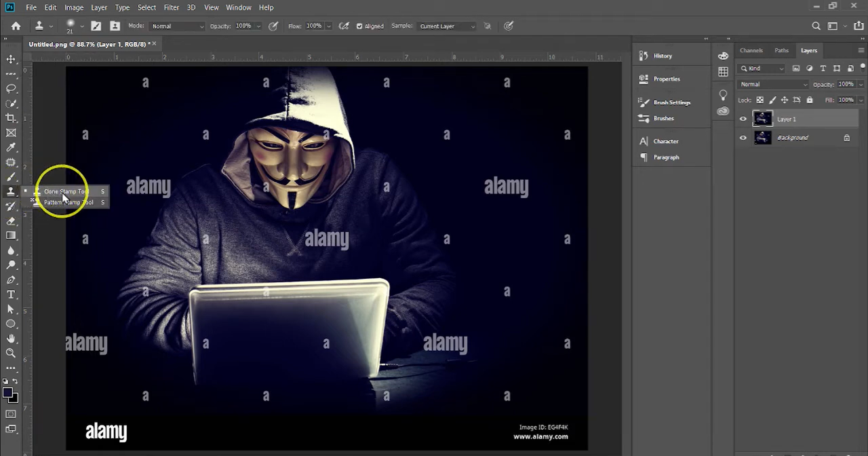Toggle lock all padlock icon

click(809, 100)
